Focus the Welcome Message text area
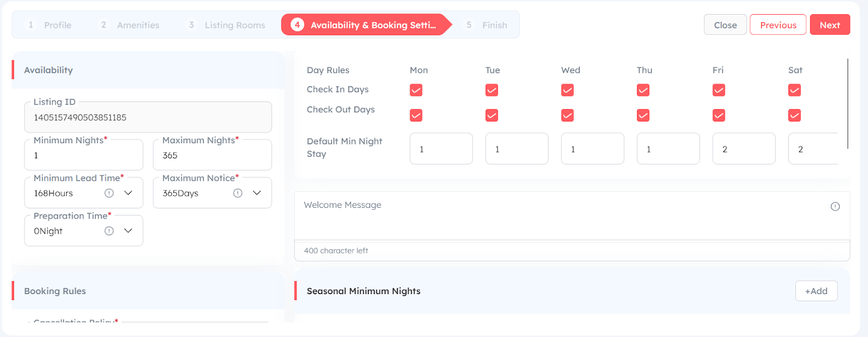Viewport: 868px width, 337px height. point(572,216)
